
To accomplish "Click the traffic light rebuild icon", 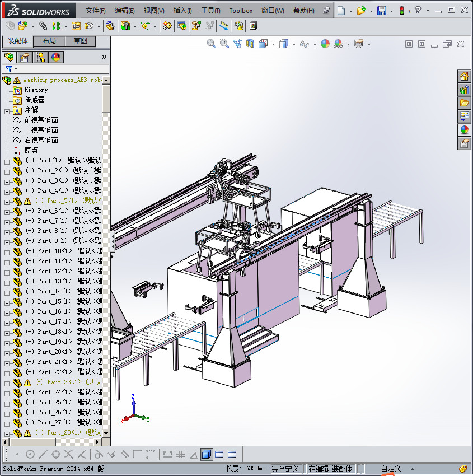I will pos(401,11).
